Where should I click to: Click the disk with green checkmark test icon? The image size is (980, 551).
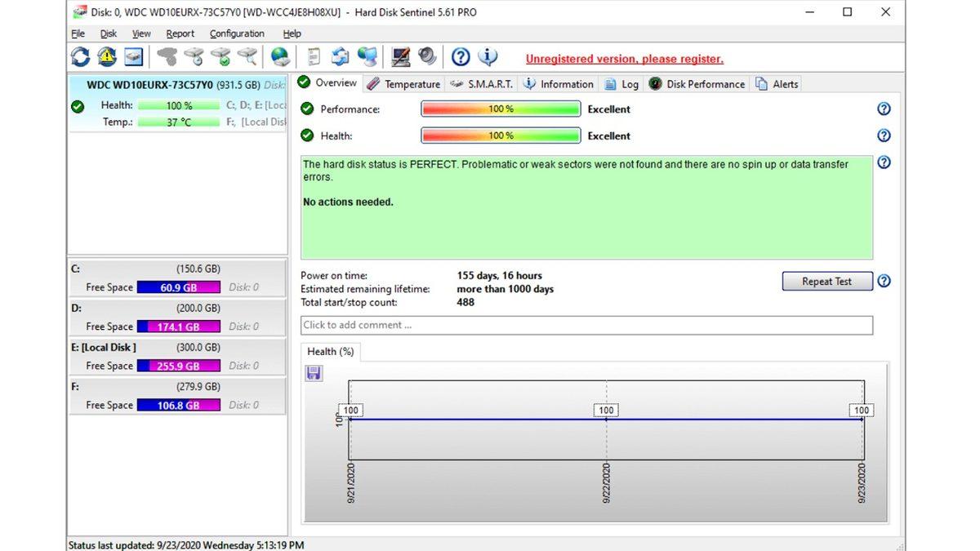221,57
